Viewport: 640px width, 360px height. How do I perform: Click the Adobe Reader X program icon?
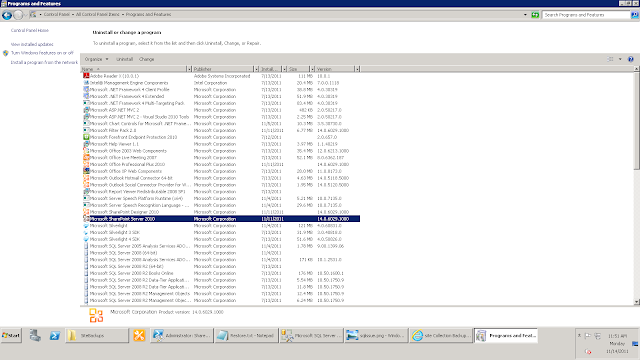coord(86,76)
